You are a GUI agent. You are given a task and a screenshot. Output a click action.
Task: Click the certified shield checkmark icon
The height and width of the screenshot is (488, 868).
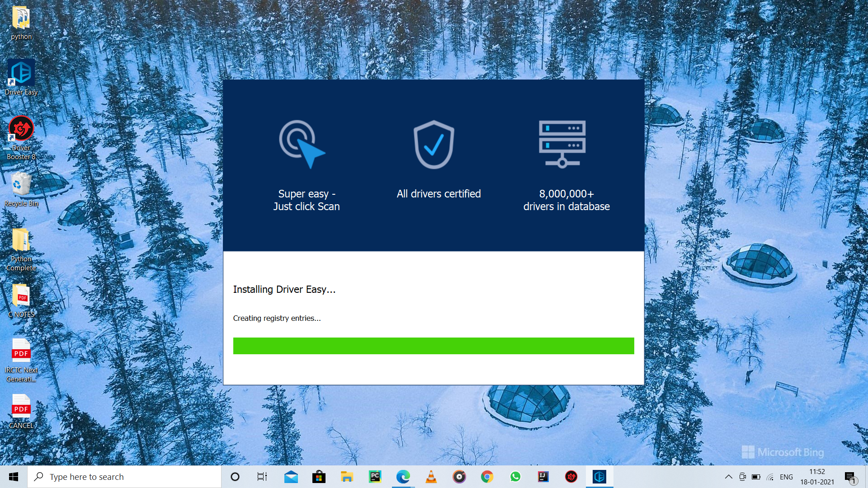point(434,144)
